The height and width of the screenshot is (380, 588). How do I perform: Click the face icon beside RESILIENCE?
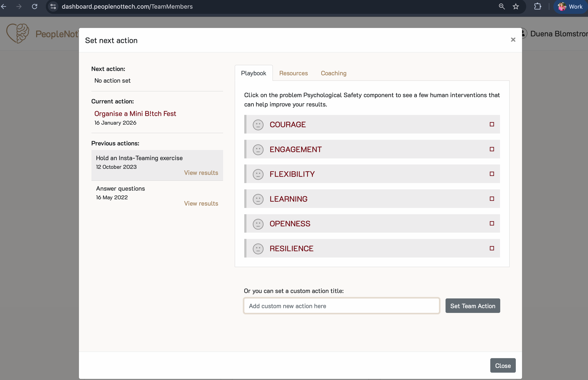(x=258, y=249)
